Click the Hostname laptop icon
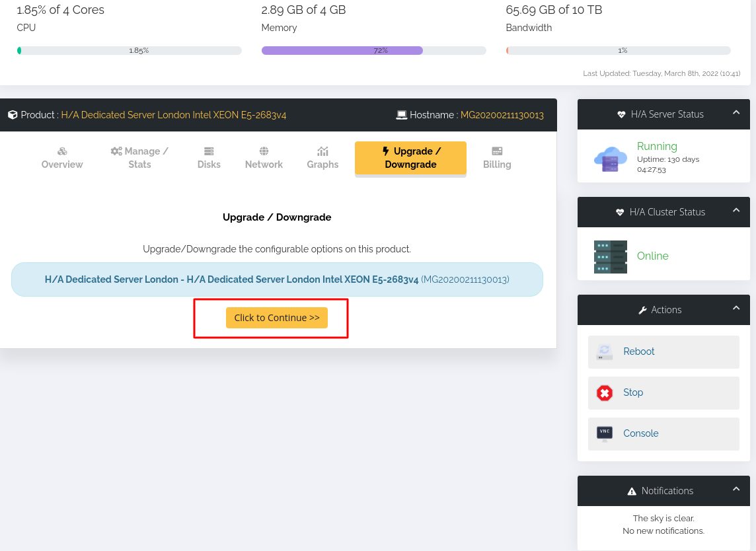This screenshot has height=551, width=756. coord(402,115)
